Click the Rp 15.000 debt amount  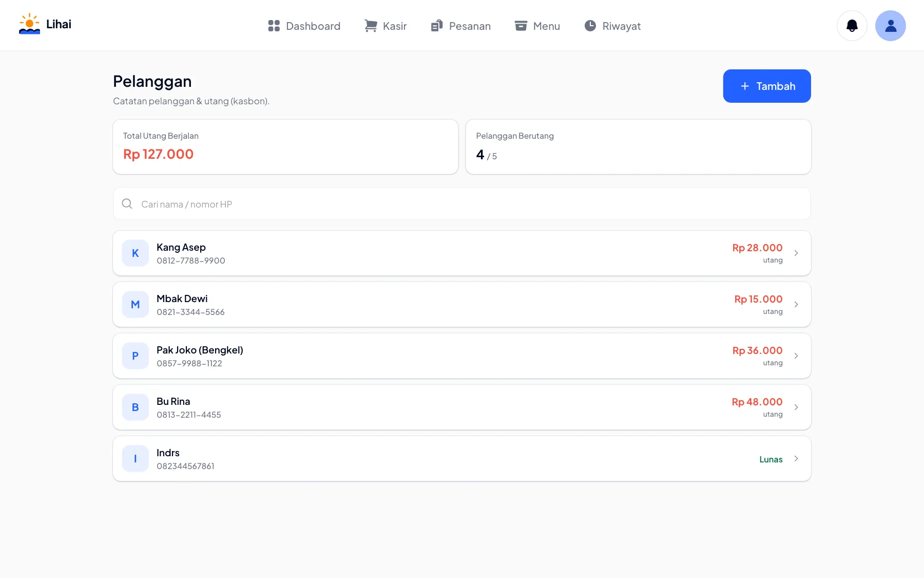click(x=758, y=299)
